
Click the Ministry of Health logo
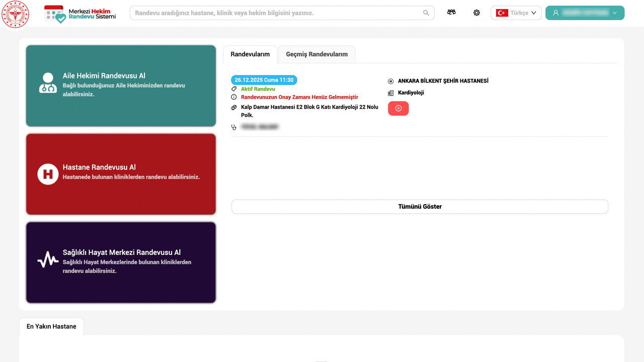pos(16,14)
